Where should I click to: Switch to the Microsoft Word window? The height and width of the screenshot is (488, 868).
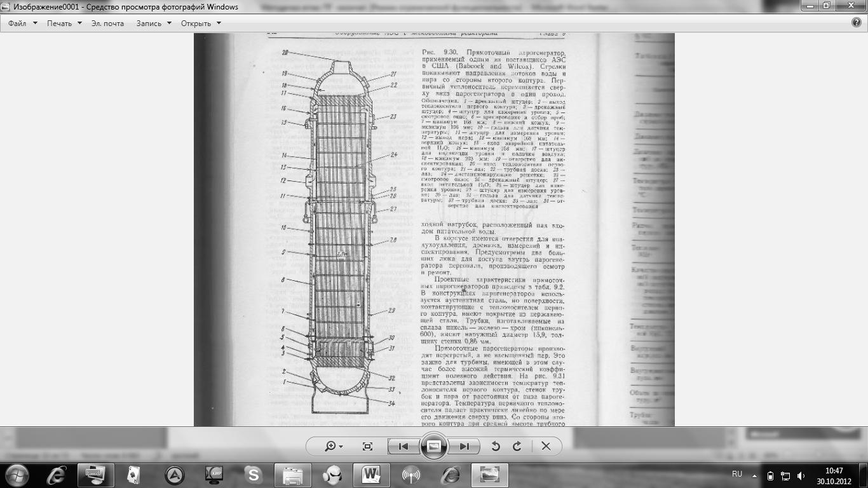click(x=372, y=475)
